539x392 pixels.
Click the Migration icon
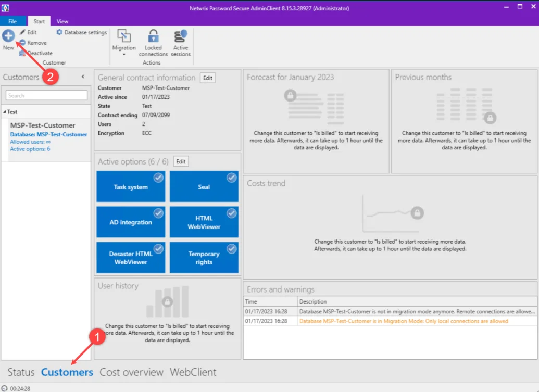coord(124,36)
